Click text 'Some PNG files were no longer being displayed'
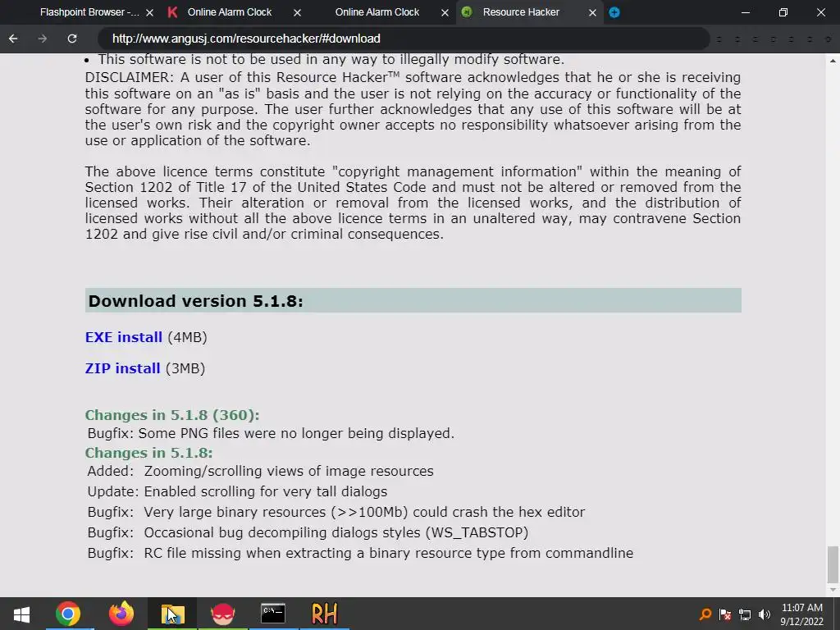This screenshot has height=630, width=840. (294, 433)
